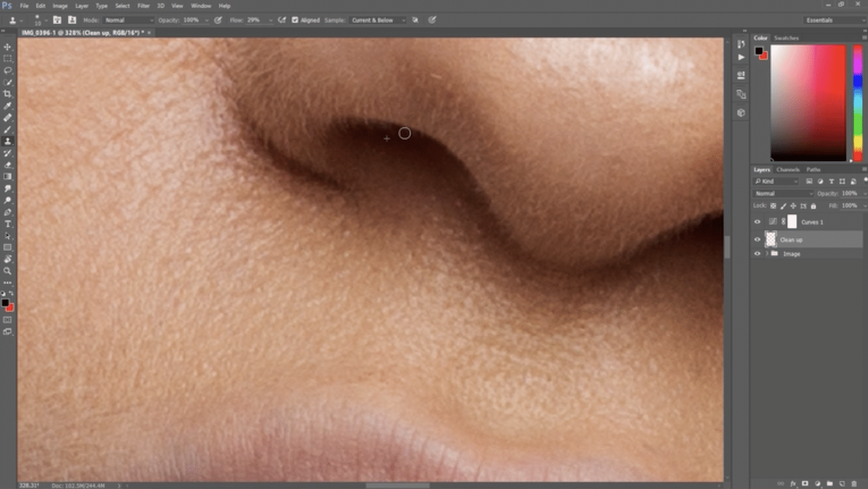This screenshot has width=868, height=489.
Task: Open the History panel icon
Action: [741, 44]
